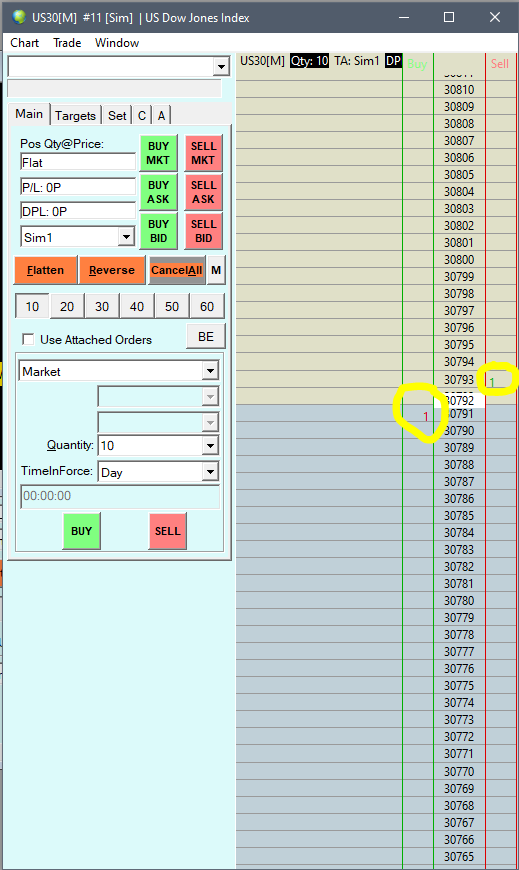The width and height of the screenshot is (519, 870).
Task: Click the SELL MKT button
Action: [203, 153]
